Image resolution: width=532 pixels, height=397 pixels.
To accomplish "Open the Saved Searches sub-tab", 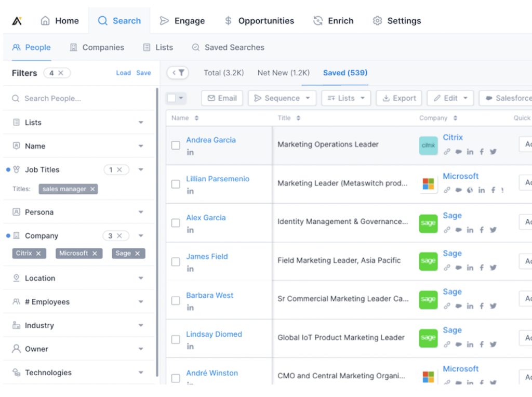I will coord(228,47).
